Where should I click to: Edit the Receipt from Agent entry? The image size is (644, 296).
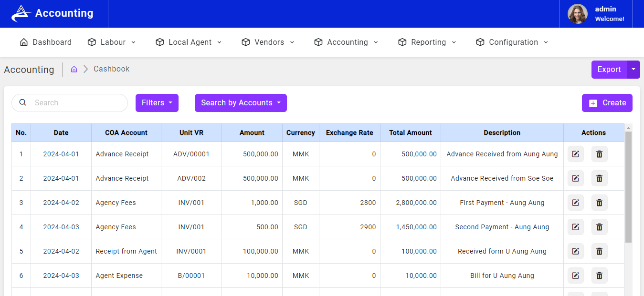tap(575, 251)
